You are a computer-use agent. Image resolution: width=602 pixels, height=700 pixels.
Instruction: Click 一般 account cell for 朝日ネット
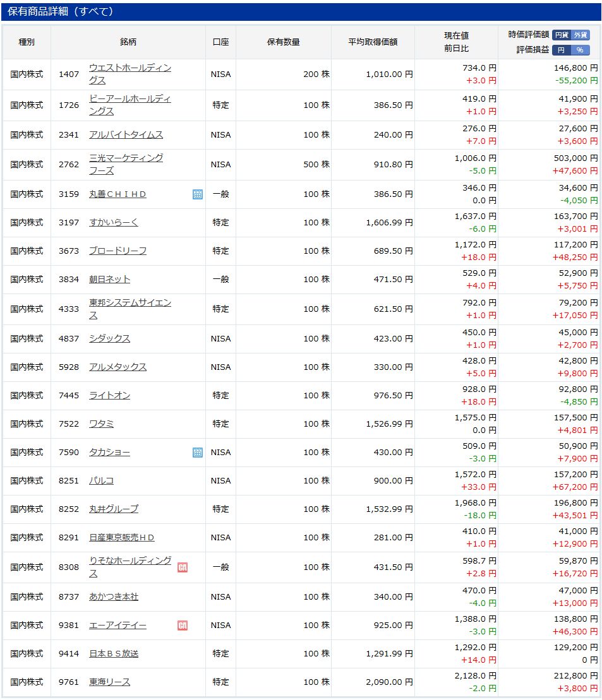(221, 279)
